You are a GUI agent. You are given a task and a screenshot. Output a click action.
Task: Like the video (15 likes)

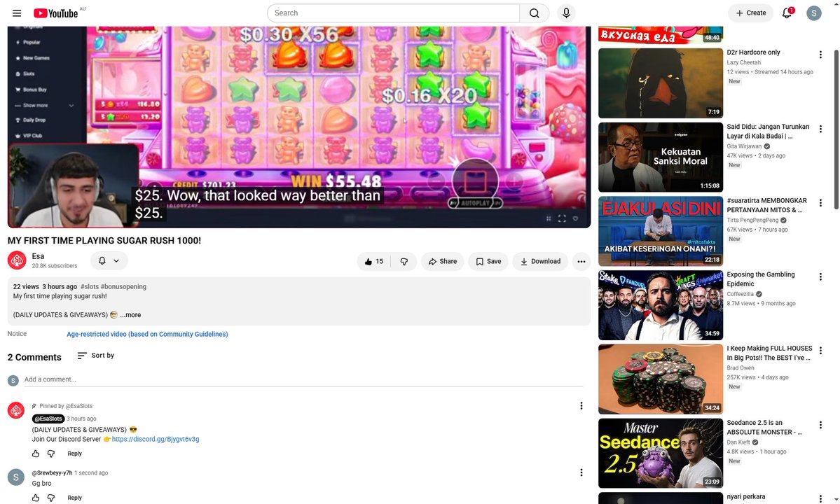click(x=374, y=262)
